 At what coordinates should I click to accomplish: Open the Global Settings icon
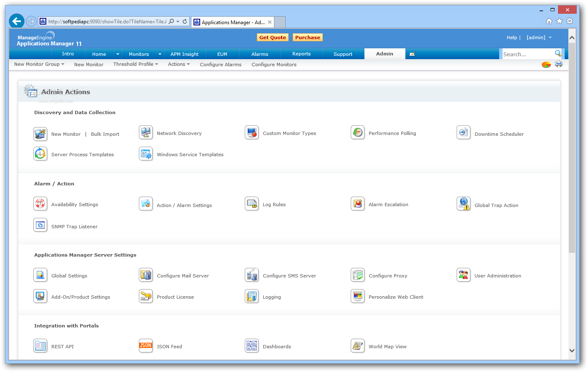coord(40,275)
